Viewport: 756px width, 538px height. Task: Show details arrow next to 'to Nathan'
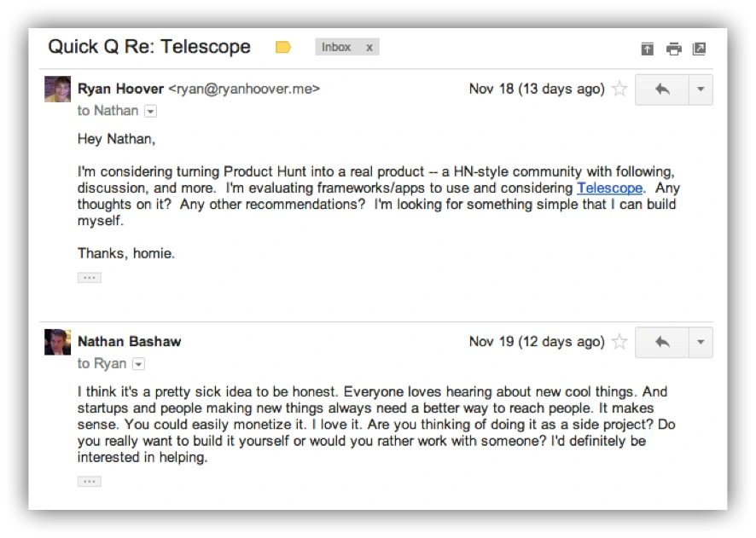(151, 111)
